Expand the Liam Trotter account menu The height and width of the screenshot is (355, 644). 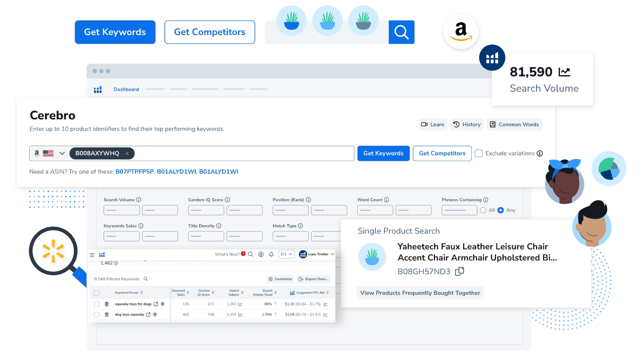(x=317, y=254)
